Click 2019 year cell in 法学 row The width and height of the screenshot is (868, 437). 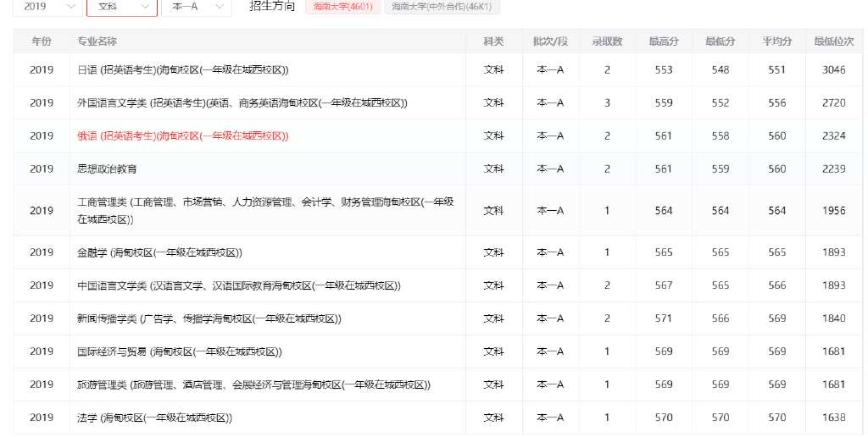click(42, 418)
